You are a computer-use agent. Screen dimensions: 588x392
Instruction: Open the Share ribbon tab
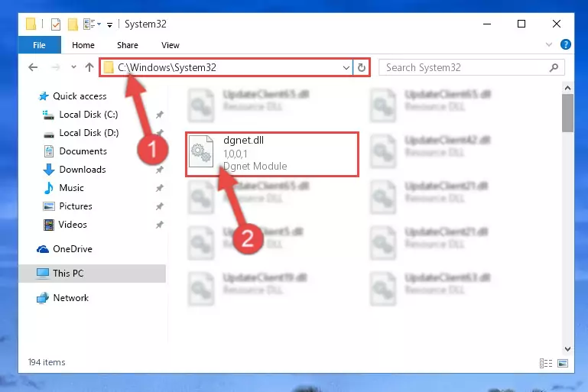128,45
